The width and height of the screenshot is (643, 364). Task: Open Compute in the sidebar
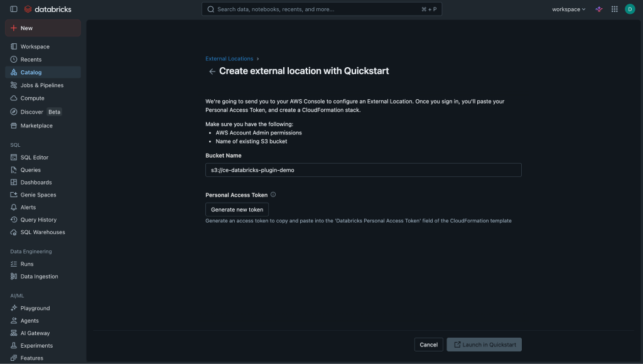click(x=43, y=98)
